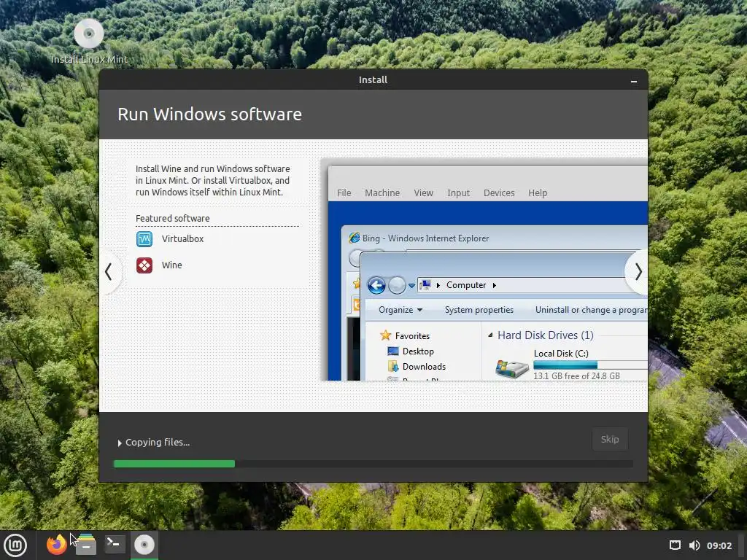Click the Favorites star icon

coord(385,335)
